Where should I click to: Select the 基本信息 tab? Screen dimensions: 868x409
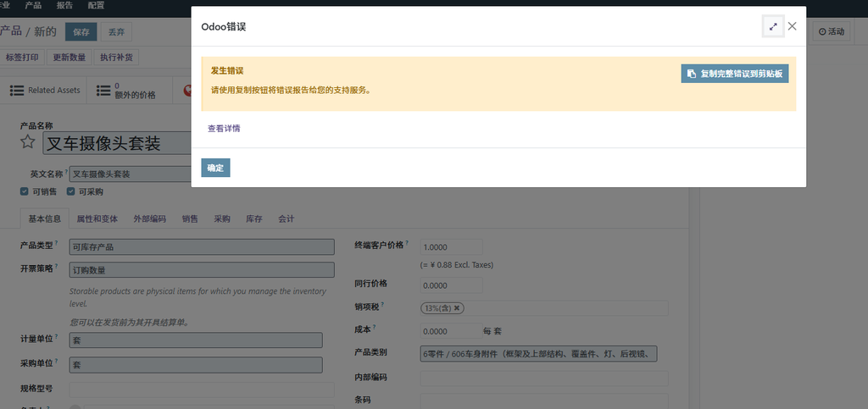[x=45, y=218]
